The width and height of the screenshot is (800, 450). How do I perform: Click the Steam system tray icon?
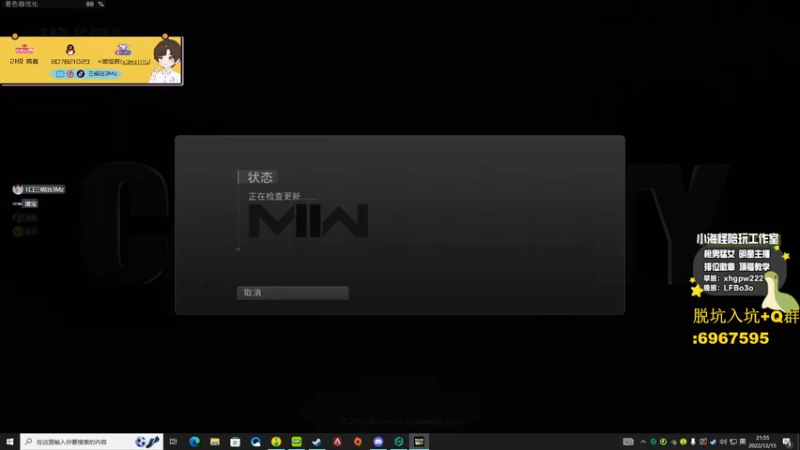[x=713, y=442]
